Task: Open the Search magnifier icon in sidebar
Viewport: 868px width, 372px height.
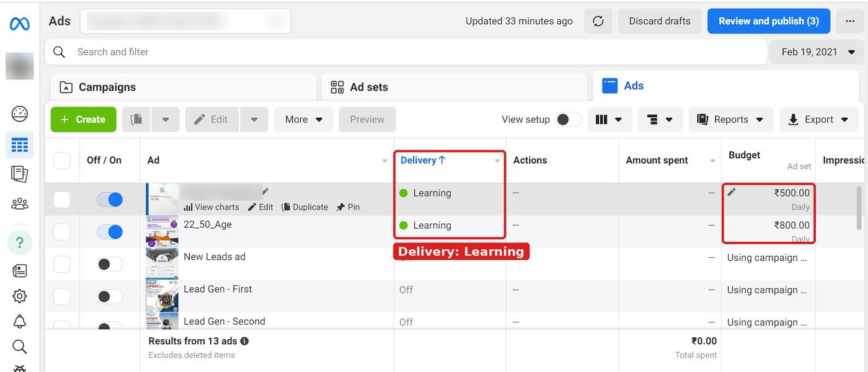Action: pyautogui.click(x=20, y=347)
